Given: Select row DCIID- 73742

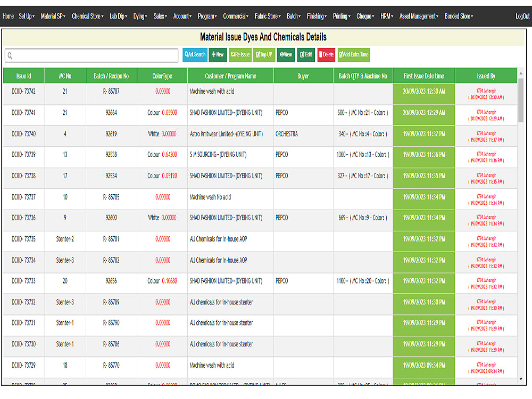Looking at the screenshot, I should [260, 94].
